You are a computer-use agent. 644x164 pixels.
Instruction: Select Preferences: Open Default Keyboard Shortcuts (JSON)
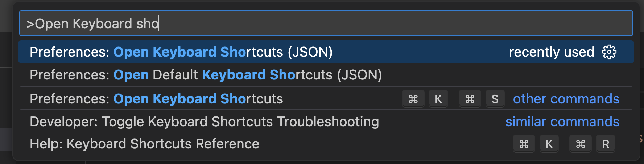click(x=326, y=75)
